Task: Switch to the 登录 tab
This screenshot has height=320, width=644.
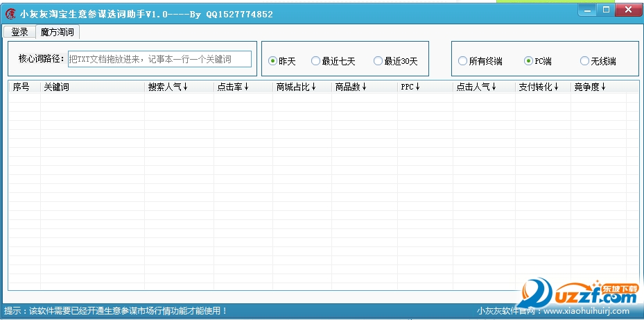Action: point(19,32)
